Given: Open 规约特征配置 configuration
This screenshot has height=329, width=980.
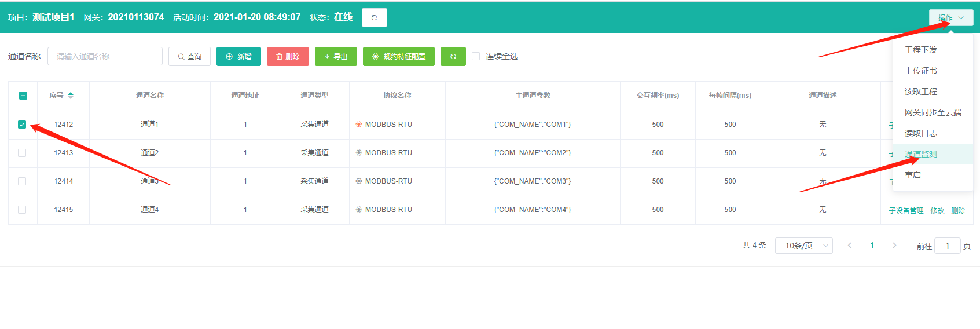Looking at the screenshot, I should [x=398, y=57].
